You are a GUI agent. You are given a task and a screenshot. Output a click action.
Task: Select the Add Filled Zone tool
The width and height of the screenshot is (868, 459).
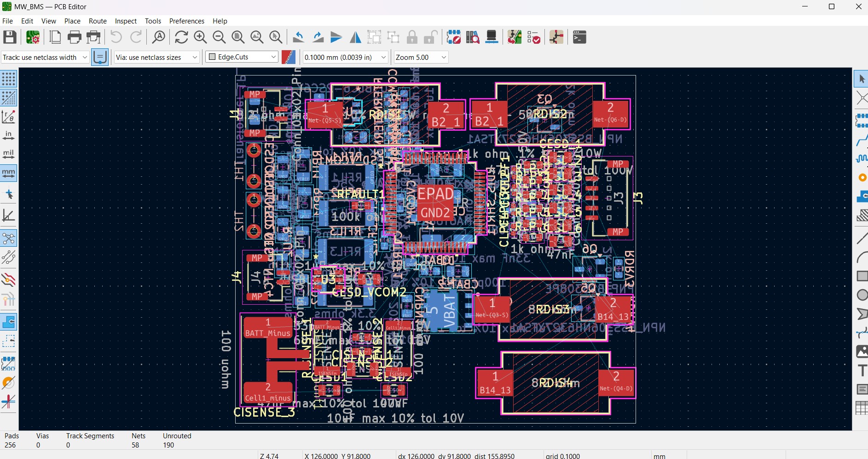(862, 197)
